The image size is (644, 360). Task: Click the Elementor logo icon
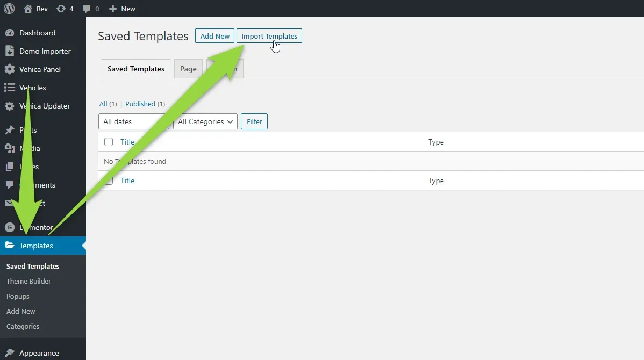pos(10,227)
